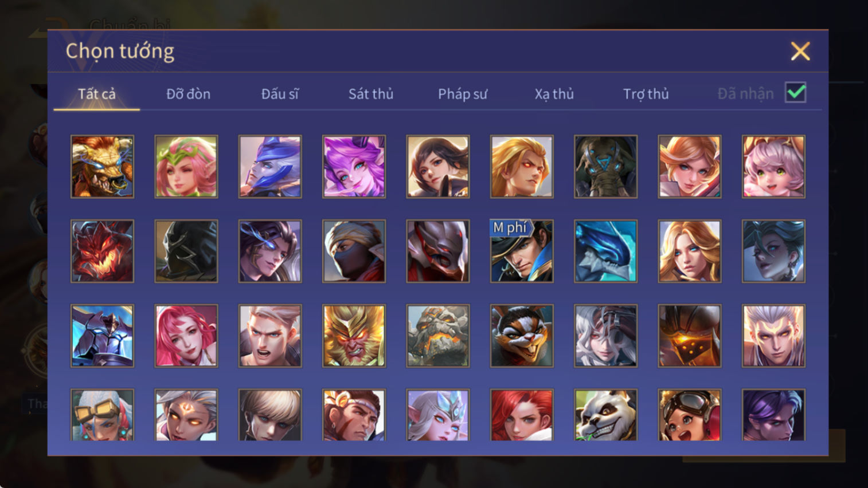Image resolution: width=868 pixels, height=488 pixels.
Task: Pick the purple-haired girl hero portrait
Action: coord(354,167)
